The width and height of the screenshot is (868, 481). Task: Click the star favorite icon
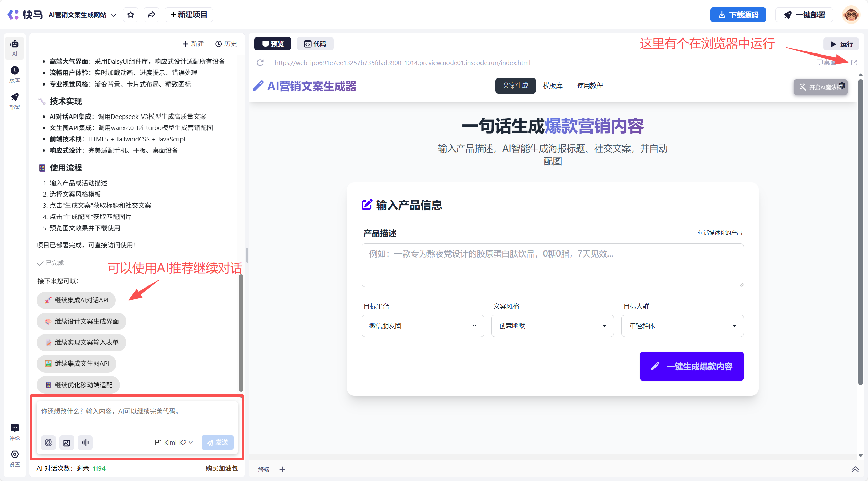click(x=131, y=15)
